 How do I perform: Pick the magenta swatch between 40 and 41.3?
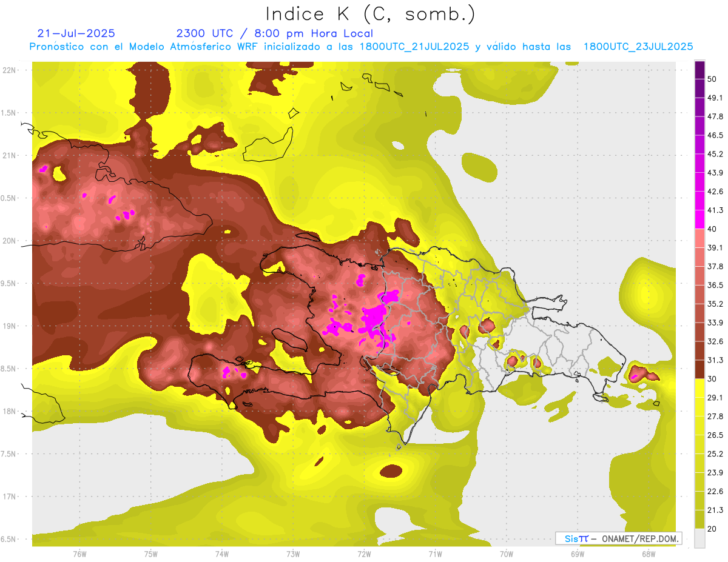[699, 219]
